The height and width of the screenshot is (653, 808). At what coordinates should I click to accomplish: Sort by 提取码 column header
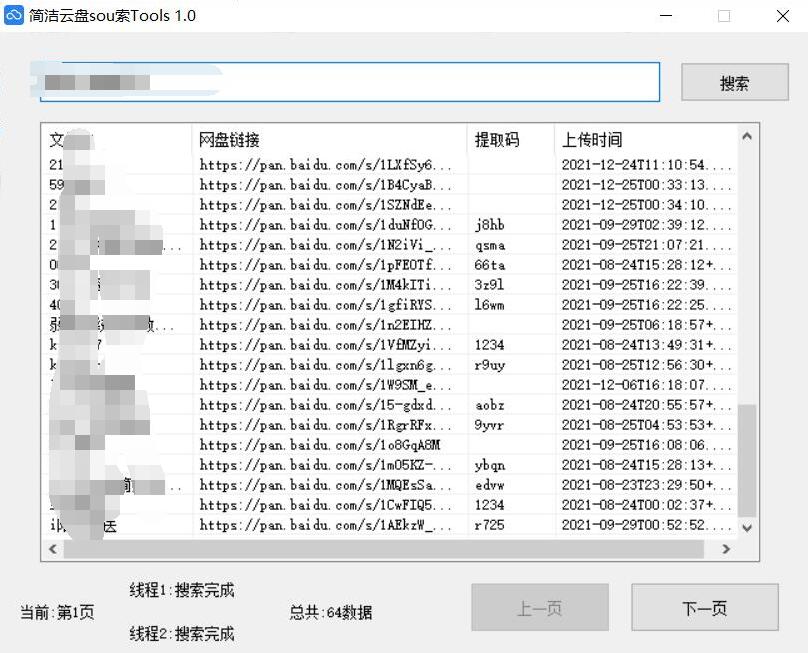point(511,140)
